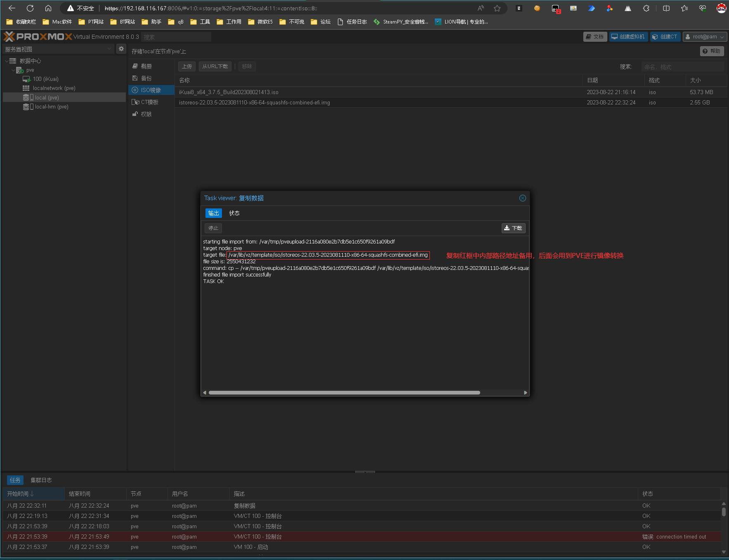Click the Download button in Task viewer
729x560 pixels.
click(513, 228)
